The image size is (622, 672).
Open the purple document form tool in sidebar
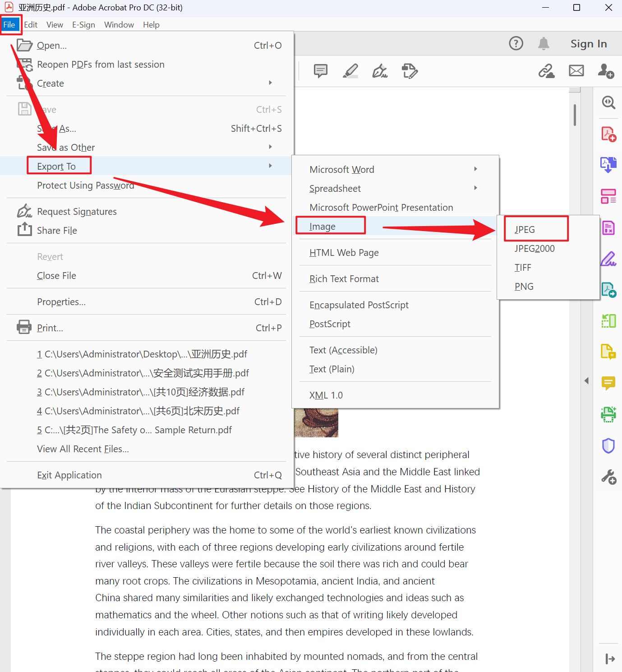click(x=608, y=228)
